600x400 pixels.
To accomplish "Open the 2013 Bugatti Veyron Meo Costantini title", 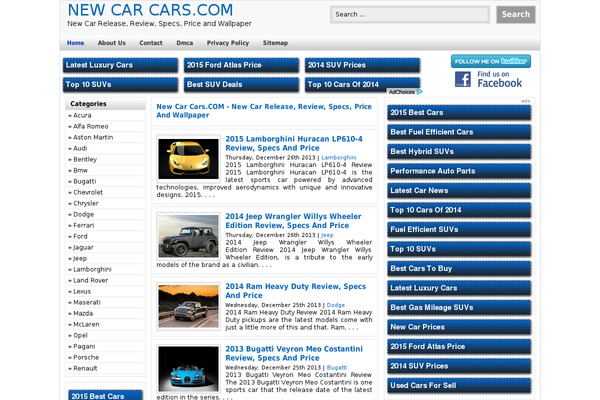I will (294, 353).
